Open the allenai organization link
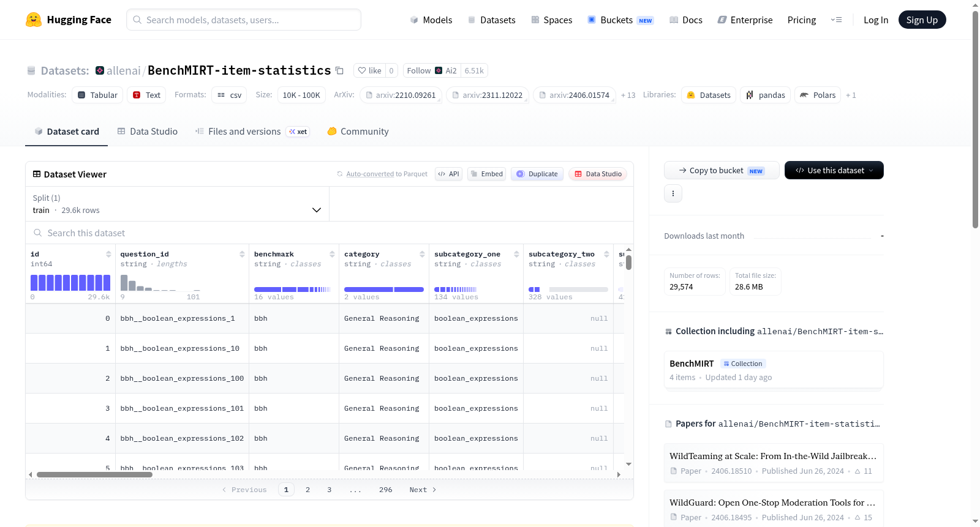The height and width of the screenshot is (527, 980). pos(124,70)
